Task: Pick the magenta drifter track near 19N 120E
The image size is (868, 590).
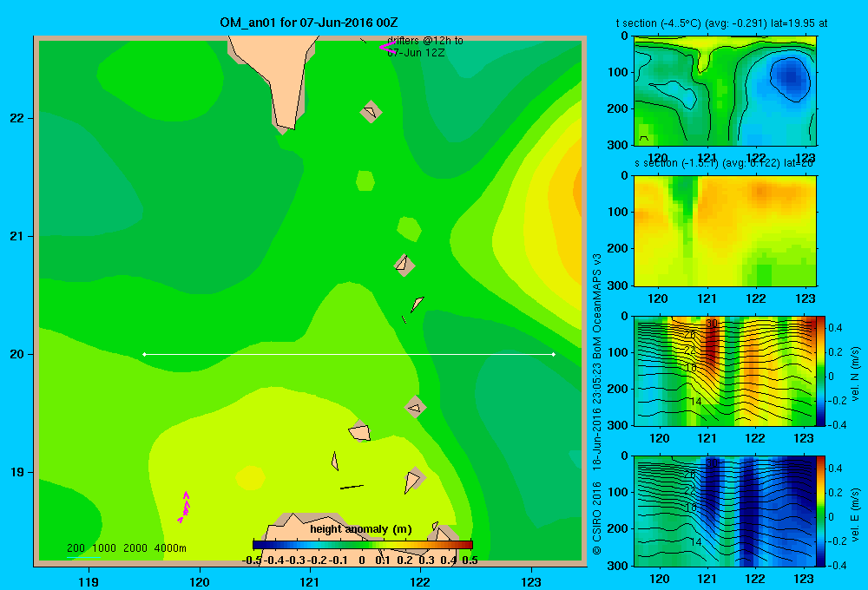Action: pyautogui.click(x=184, y=507)
